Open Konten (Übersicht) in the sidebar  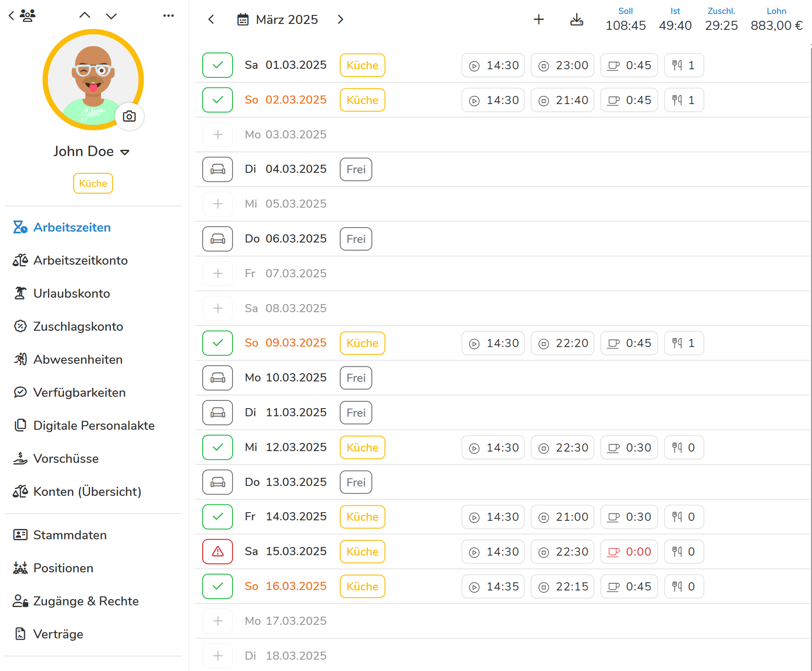(77, 491)
